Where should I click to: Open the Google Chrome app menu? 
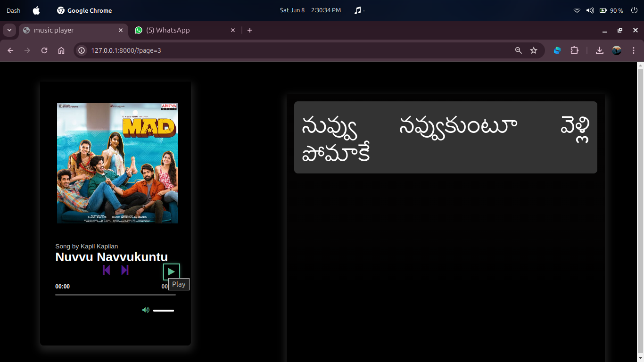(84, 10)
